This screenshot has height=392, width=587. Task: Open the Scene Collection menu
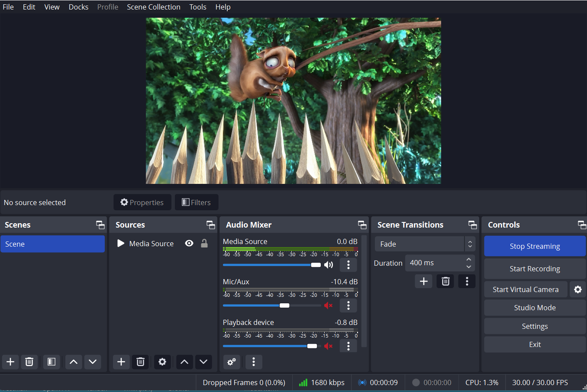coord(154,7)
